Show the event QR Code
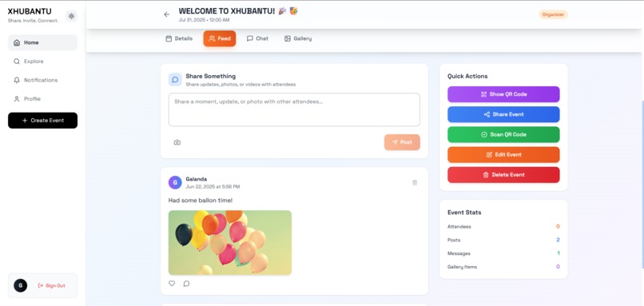Screen dimensions: 644x306 (503, 94)
